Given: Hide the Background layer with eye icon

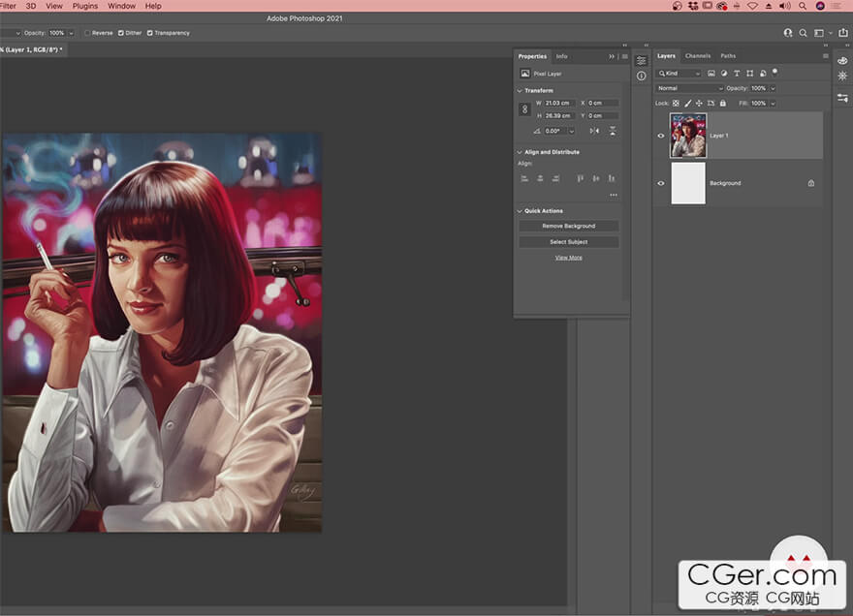Looking at the screenshot, I should pyautogui.click(x=661, y=183).
